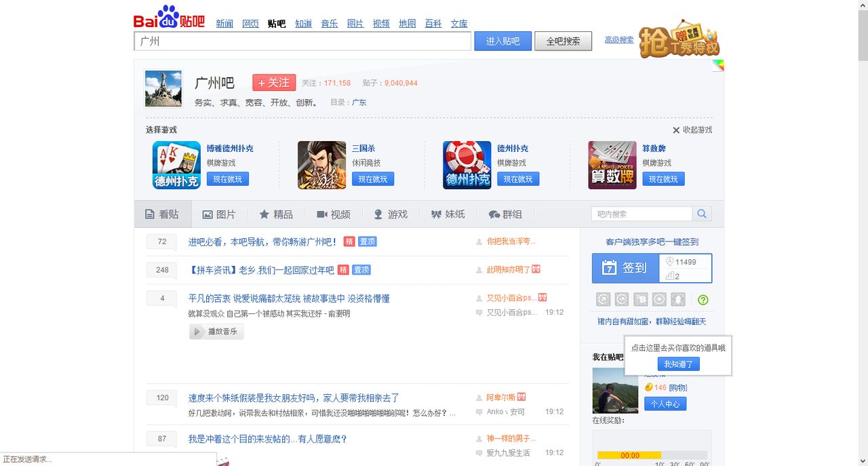The width and height of the screenshot is (868, 466).
Task: Click the [购物] link beside 146
Action: coord(678,387)
